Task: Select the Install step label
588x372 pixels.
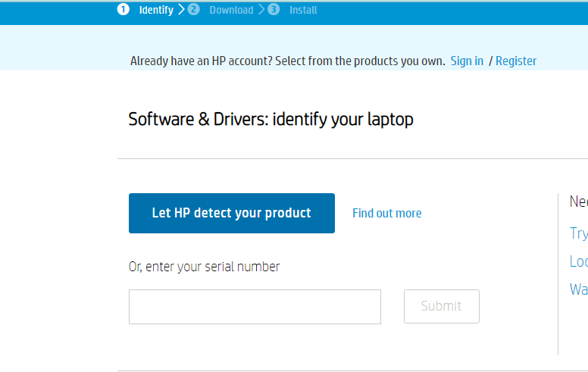Action: pos(303,10)
